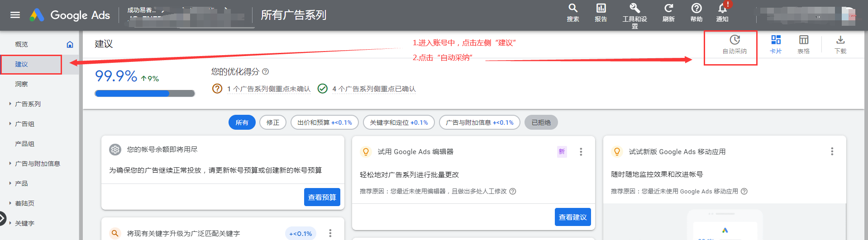
Task: Click the optimization score progress bar
Action: point(145,94)
